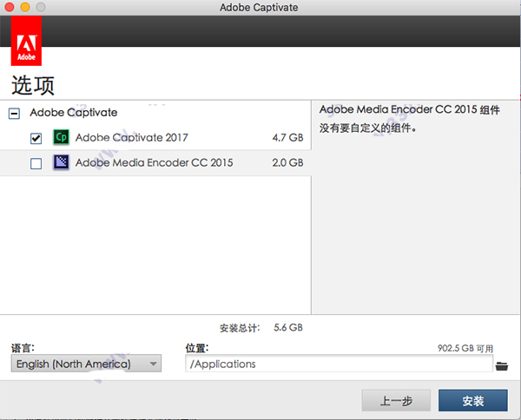
Task: Collapse the Adobe Captivate tree group
Action: click(14, 114)
